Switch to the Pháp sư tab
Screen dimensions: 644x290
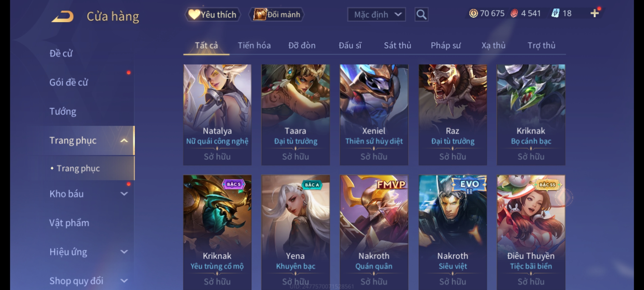click(445, 45)
